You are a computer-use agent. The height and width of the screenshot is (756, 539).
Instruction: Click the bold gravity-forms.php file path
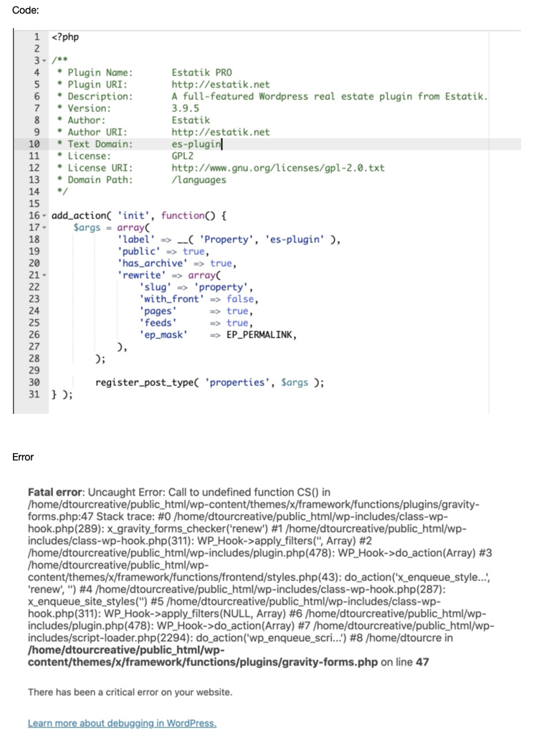203,656
